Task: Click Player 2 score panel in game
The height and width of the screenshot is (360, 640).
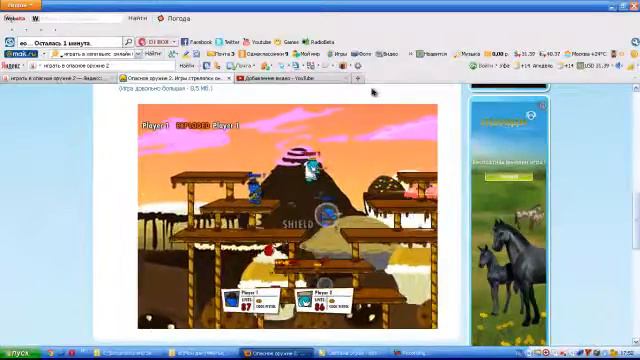Action: [324, 301]
